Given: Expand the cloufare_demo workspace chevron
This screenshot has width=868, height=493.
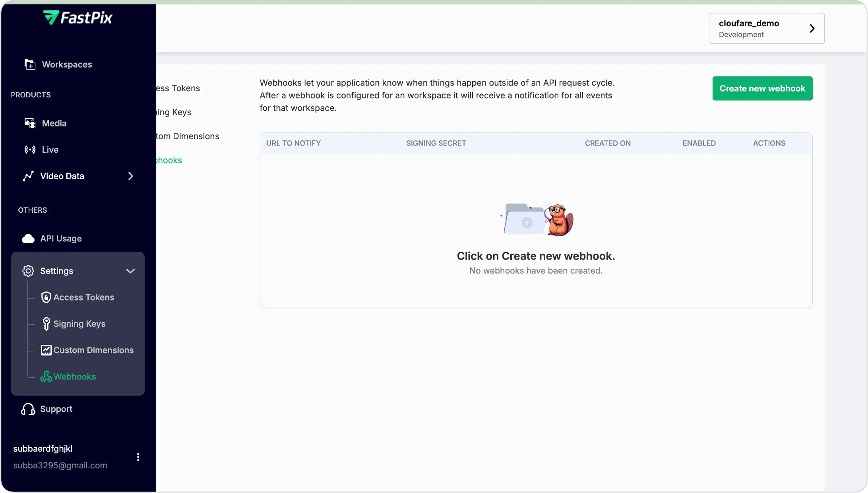Looking at the screenshot, I should pos(812,28).
